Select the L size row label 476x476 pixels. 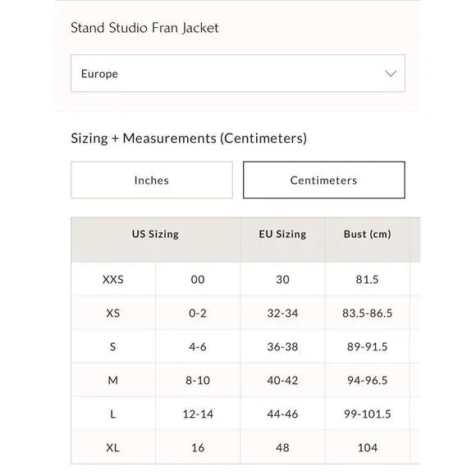[x=113, y=414]
